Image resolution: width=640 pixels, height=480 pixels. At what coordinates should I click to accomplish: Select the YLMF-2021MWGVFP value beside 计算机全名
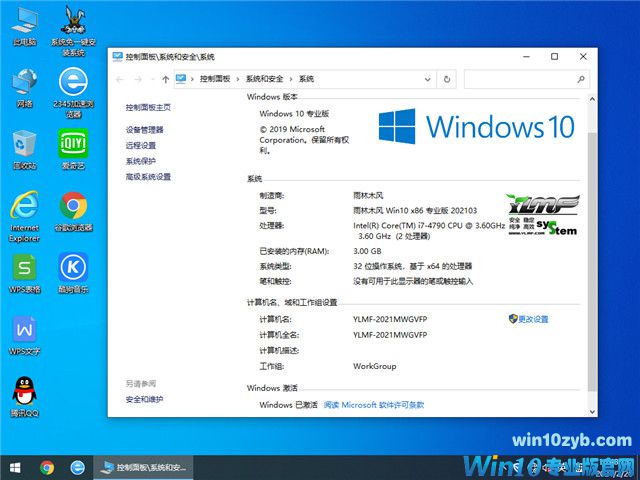tap(390, 335)
